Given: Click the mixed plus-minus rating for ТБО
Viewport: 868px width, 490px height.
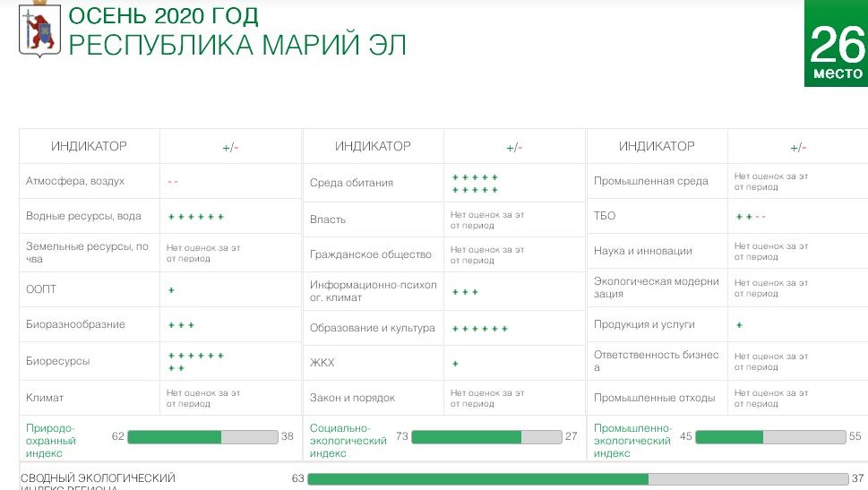Looking at the screenshot, I should [751, 217].
